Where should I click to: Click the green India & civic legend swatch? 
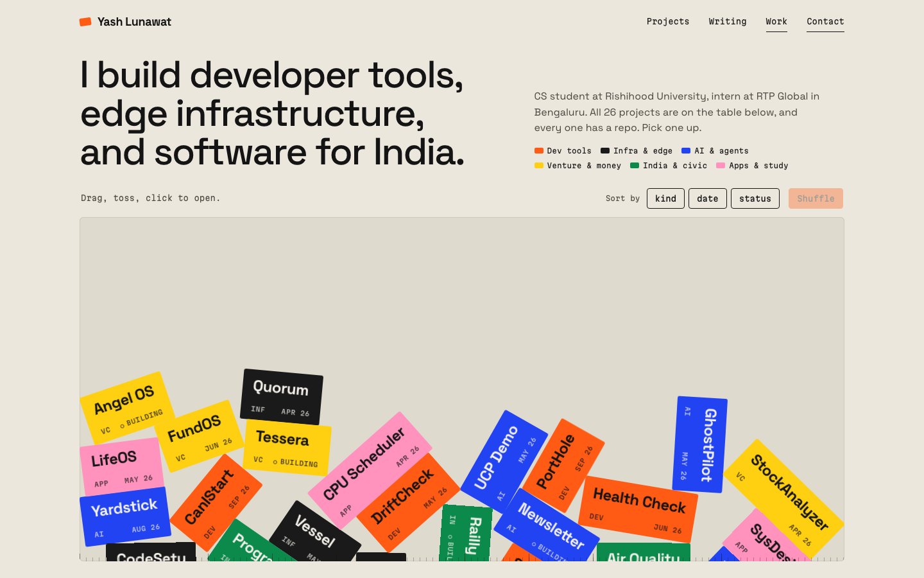tap(635, 165)
